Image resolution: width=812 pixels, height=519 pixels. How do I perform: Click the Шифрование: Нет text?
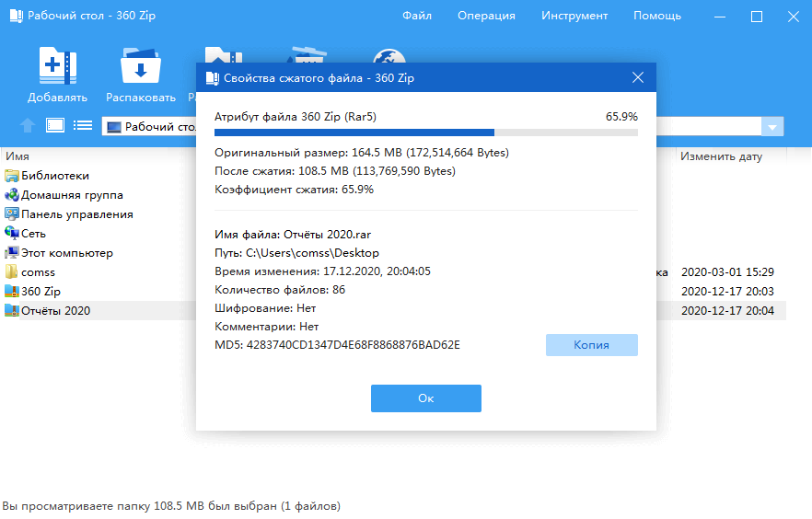click(265, 308)
